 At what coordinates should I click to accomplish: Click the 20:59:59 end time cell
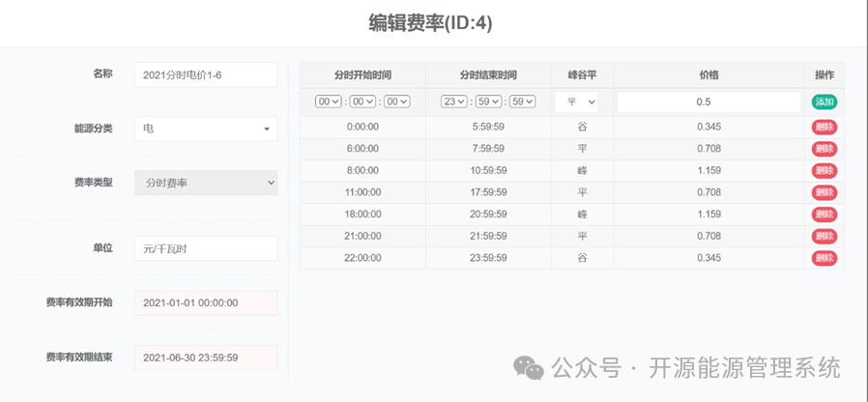pos(488,215)
